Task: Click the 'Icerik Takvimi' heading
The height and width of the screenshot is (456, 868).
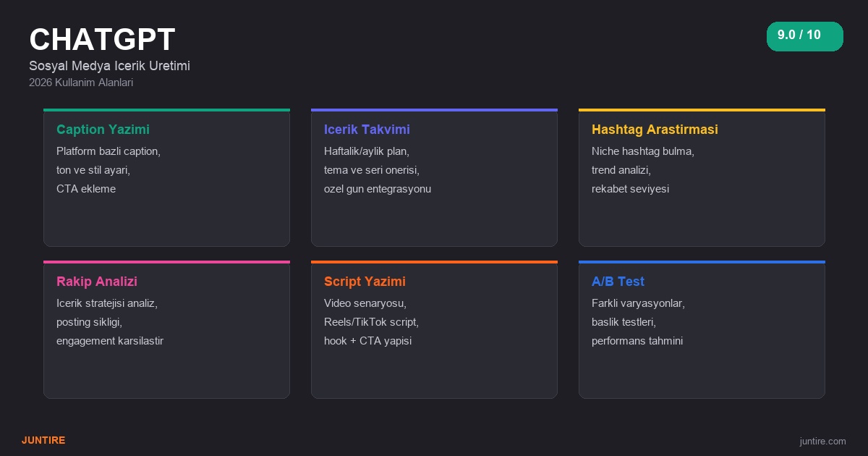Action: [367, 130]
